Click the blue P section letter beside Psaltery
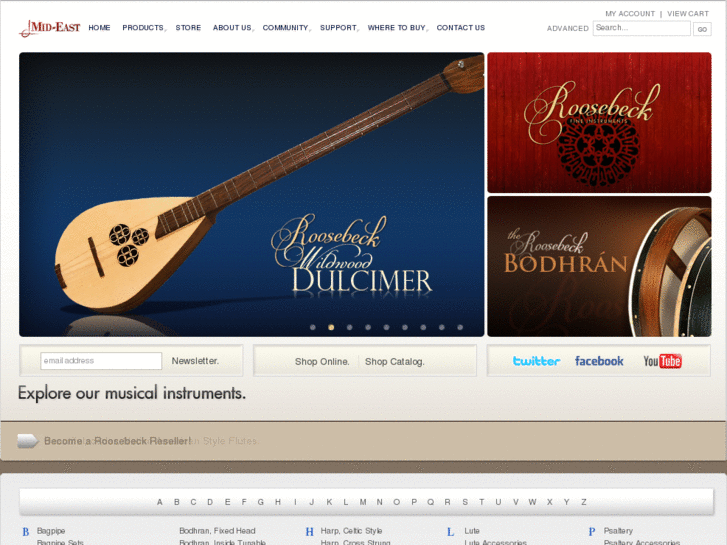This screenshot has width=727, height=545. click(592, 532)
